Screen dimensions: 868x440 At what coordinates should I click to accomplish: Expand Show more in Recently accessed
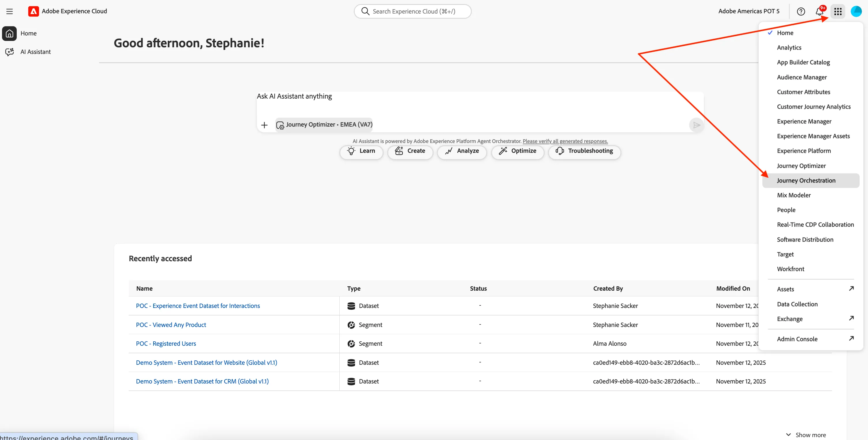click(806, 435)
